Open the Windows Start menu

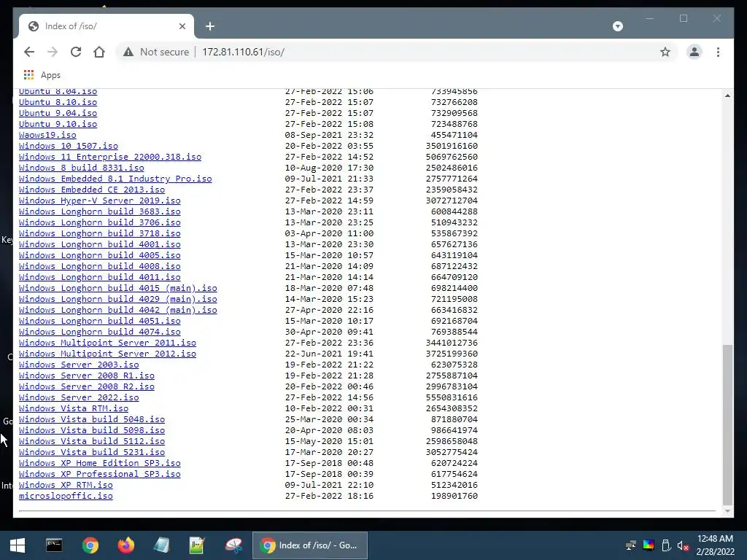(18, 545)
